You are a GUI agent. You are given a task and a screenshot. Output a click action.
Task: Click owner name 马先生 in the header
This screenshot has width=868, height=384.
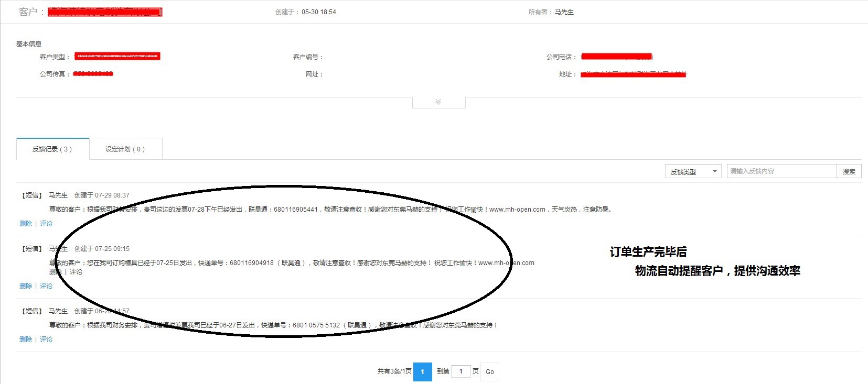click(564, 12)
